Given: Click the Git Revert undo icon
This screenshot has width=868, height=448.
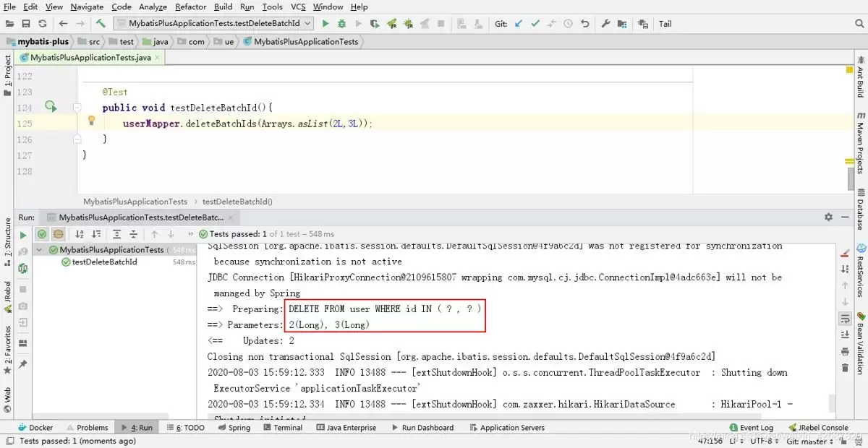Looking at the screenshot, I should pos(584,24).
